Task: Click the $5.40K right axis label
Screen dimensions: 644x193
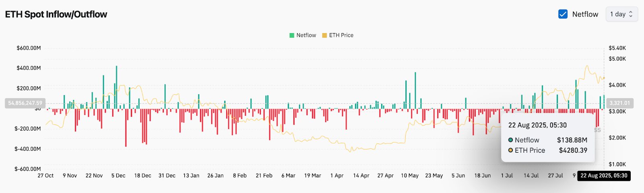Action: [617, 48]
